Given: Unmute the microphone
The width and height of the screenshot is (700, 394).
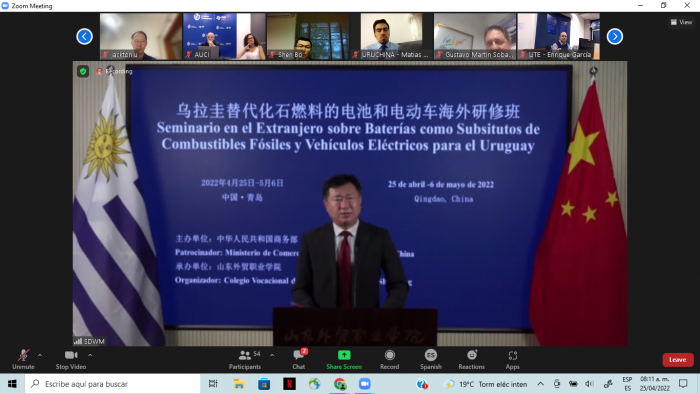Looking at the screenshot, I should tap(23, 359).
